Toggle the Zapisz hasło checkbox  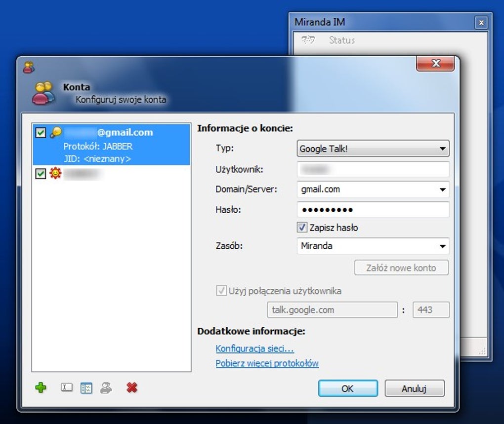tap(302, 228)
